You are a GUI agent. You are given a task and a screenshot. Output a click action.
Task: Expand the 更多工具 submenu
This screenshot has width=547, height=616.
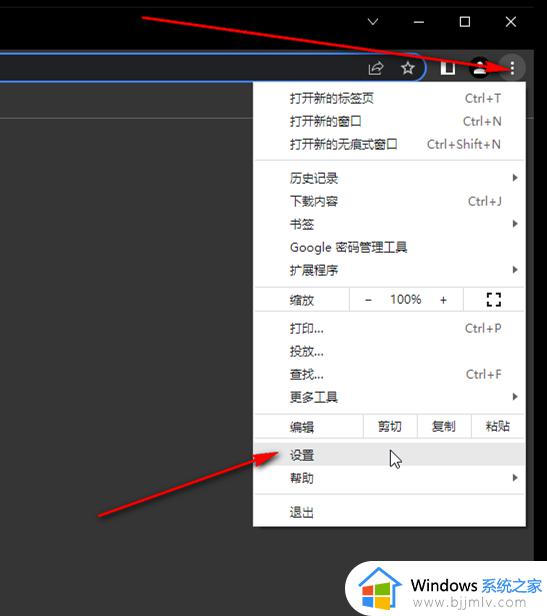[389, 397]
